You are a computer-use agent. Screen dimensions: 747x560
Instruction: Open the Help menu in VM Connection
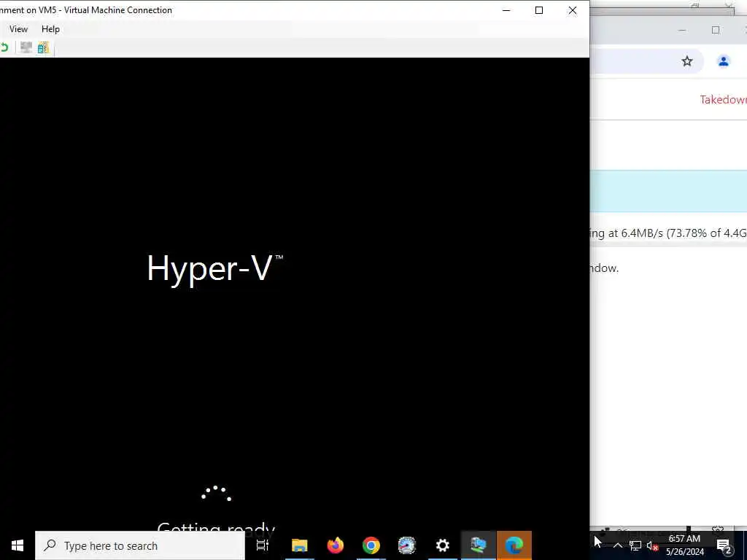(50, 29)
